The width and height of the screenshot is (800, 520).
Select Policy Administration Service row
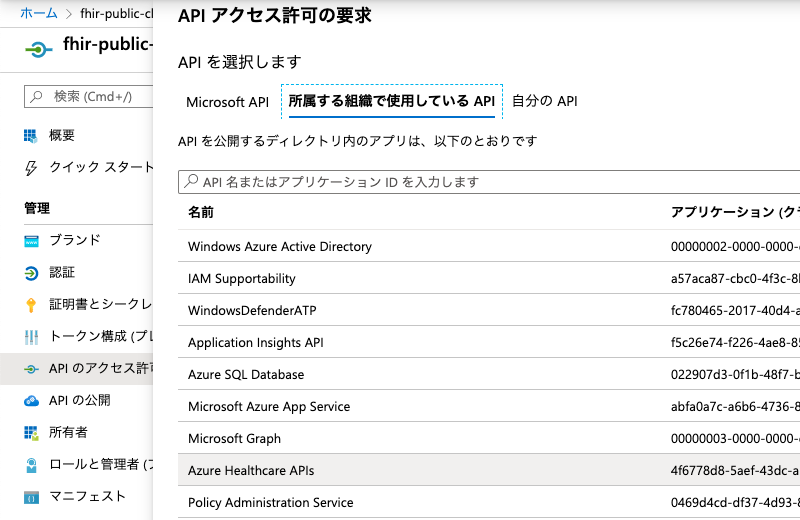coord(489,502)
